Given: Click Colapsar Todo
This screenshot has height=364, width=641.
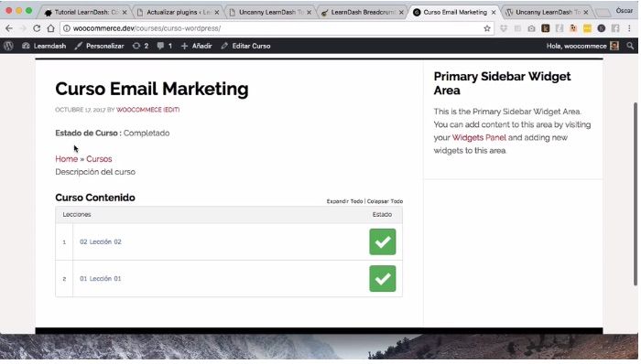Looking at the screenshot, I should (385, 201).
